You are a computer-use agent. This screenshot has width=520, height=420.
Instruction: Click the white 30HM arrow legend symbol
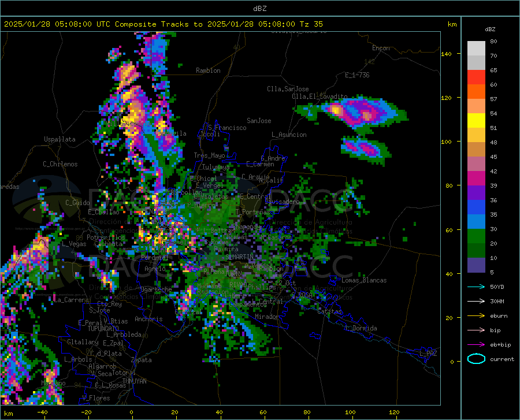click(476, 302)
